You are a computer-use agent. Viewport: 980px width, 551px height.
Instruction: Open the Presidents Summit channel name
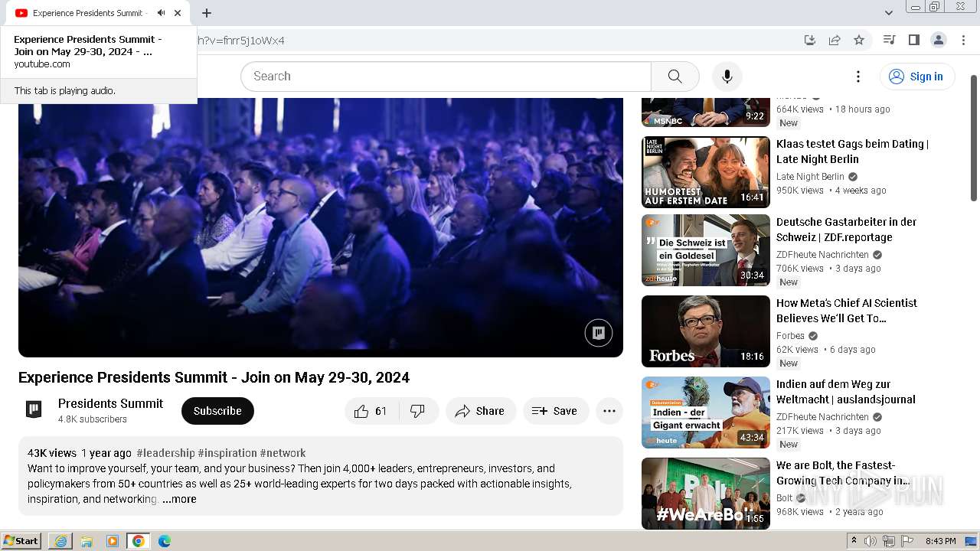point(110,403)
